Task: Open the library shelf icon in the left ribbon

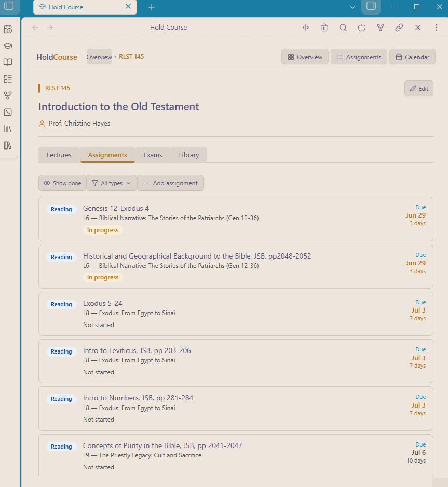Action: coord(8,129)
